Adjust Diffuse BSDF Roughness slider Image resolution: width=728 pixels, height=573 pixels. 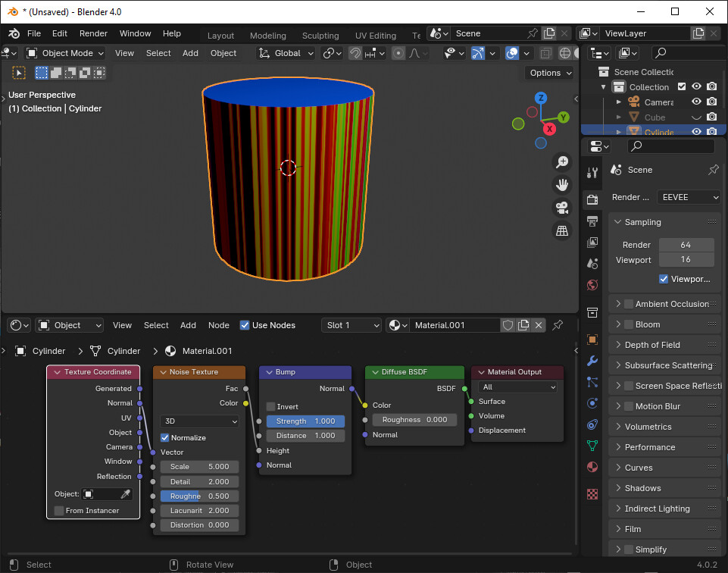[x=414, y=420]
